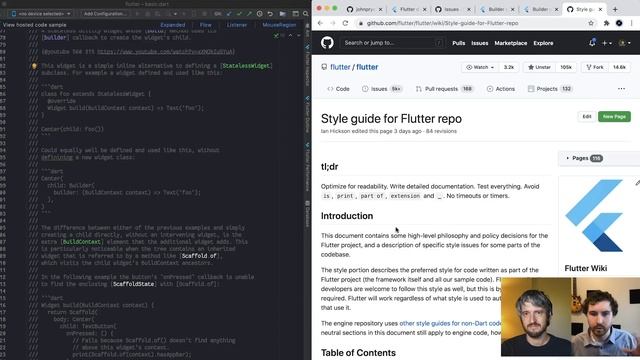This screenshot has height=360, width=640.
Task: Open the Watch notifications dropdown
Action: tap(480, 67)
